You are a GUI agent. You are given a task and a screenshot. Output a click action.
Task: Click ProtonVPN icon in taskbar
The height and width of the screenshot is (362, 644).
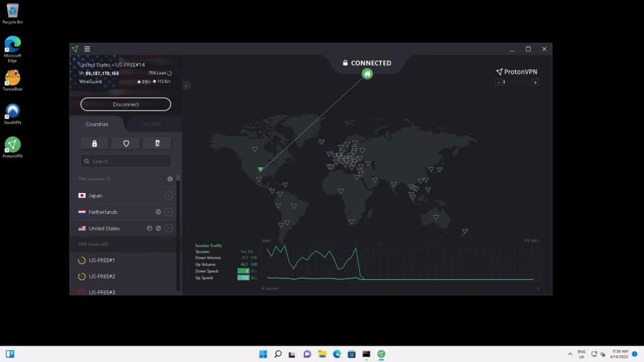(381, 354)
